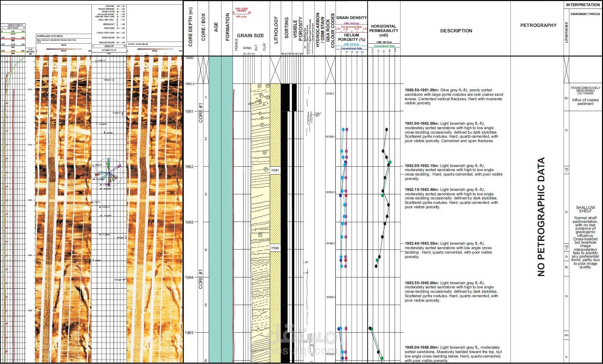Click the Open Shear legend symbol
The height and width of the screenshot is (364, 603).
click(x=118, y=37)
